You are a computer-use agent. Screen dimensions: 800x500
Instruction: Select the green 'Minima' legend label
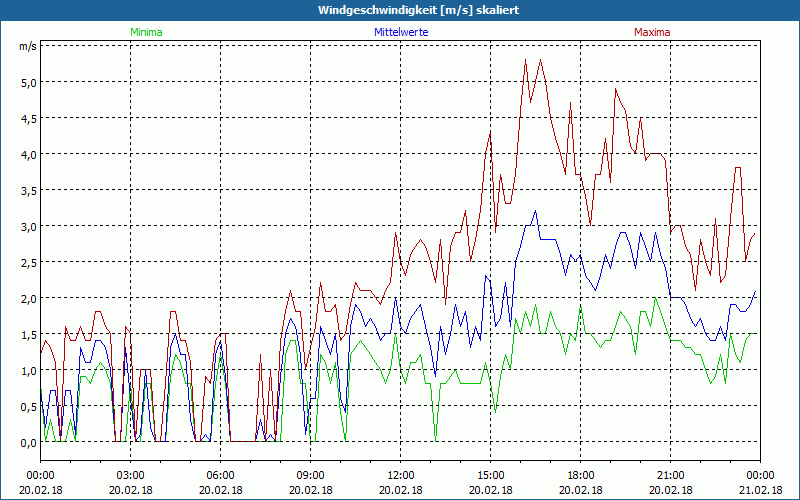[x=146, y=32]
